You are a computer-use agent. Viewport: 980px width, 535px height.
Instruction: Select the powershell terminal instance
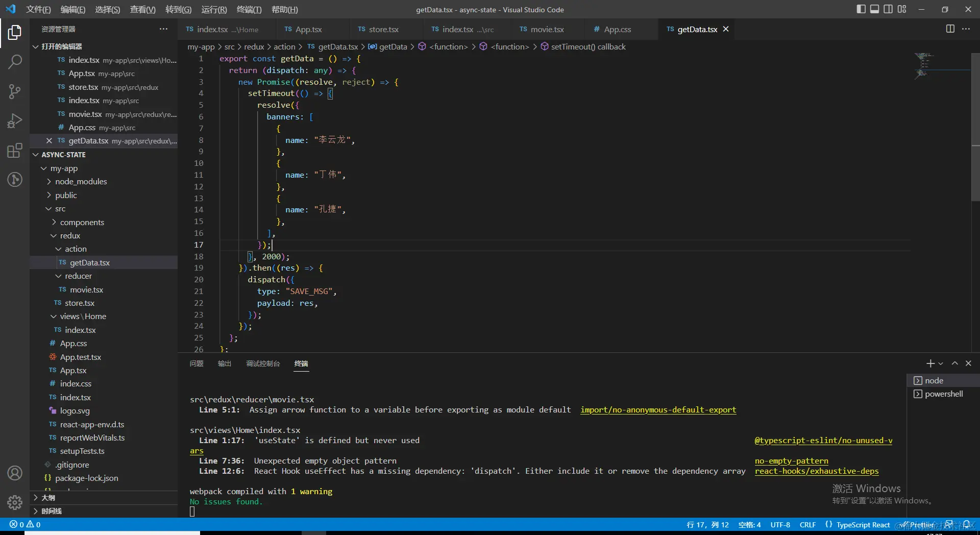[x=943, y=394]
